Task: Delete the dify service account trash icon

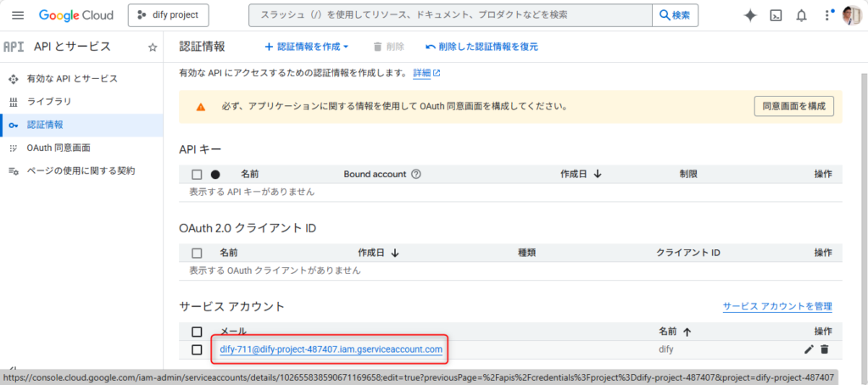Action: [x=825, y=349]
